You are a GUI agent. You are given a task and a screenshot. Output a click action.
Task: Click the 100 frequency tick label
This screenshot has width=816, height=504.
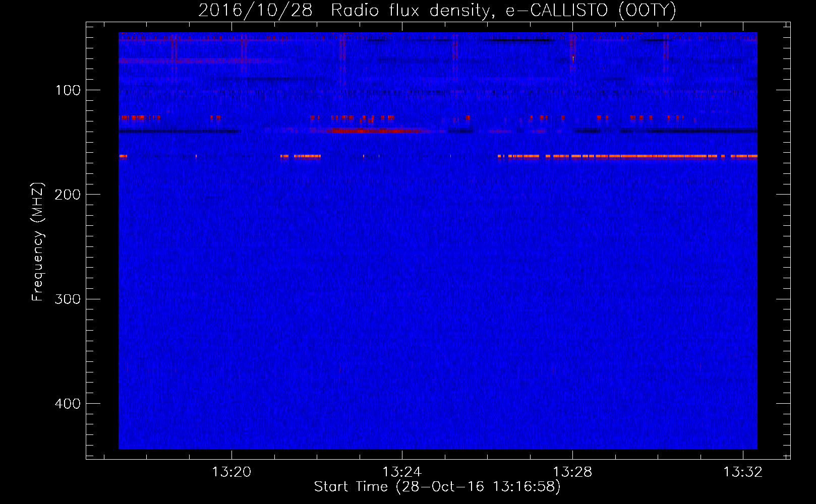tap(68, 90)
